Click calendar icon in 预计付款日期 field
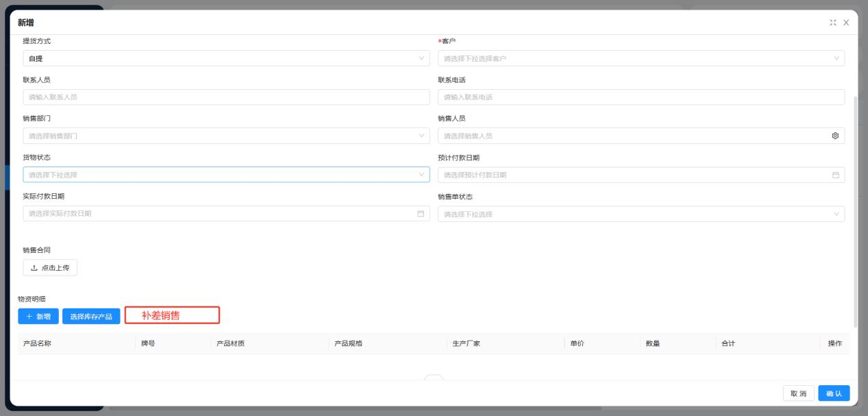The width and height of the screenshot is (868, 416). [x=836, y=175]
